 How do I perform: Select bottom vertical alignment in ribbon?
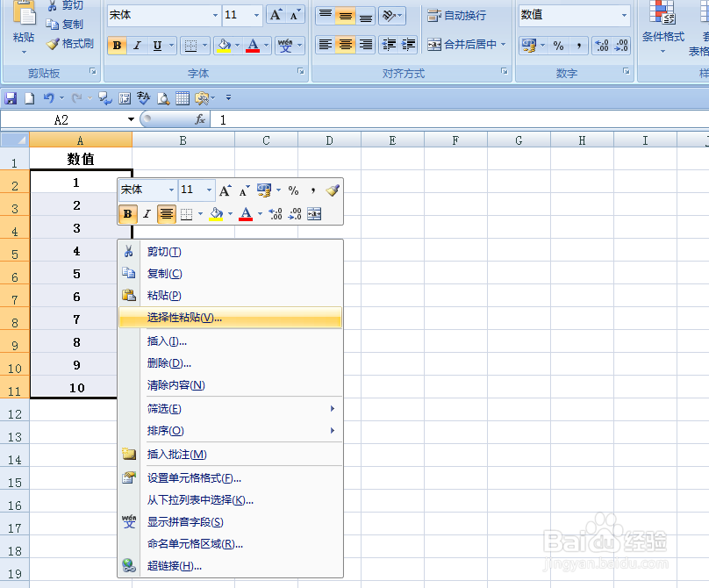coord(366,16)
